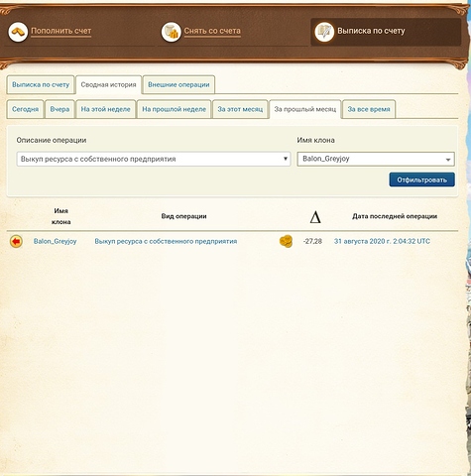Screen dimensions: 471x476
Task: Click the gold coins icon next to -27,28
Action: (286, 241)
